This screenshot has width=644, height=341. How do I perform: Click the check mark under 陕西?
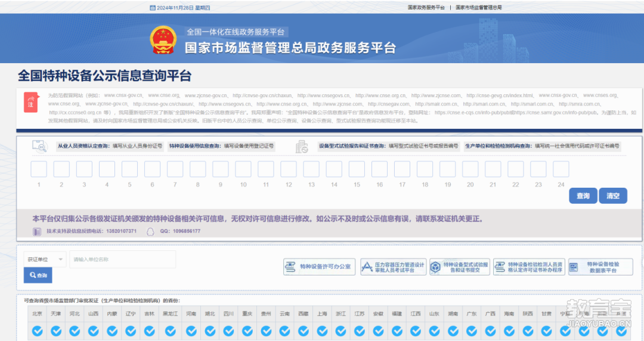tap(528, 331)
